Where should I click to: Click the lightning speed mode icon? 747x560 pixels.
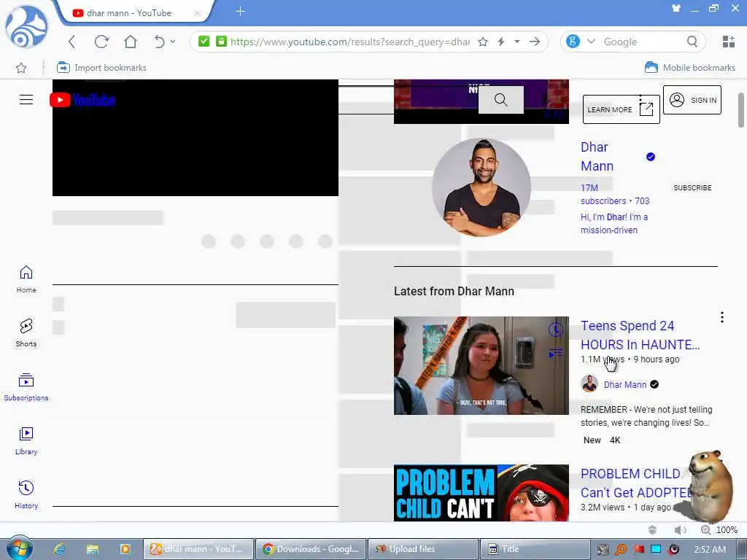pyautogui.click(x=501, y=42)
